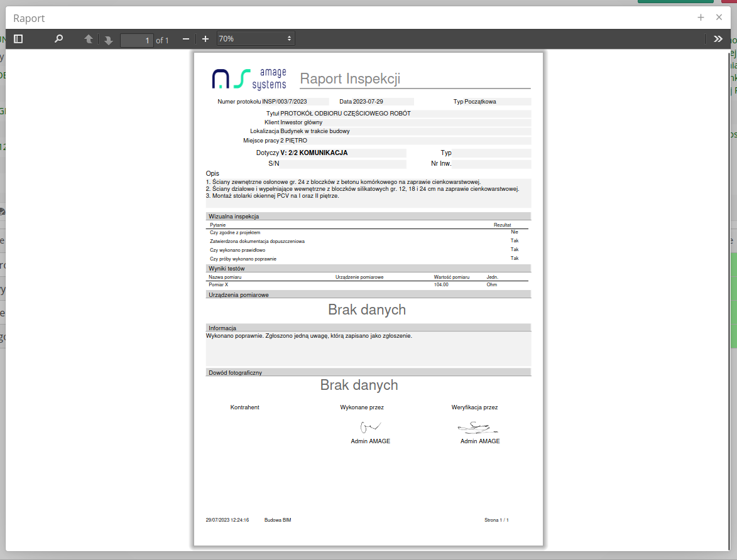Screen dimensions: 737x560
Task: Zoom out of the report with the minus icon
Action: click(186, 38)
